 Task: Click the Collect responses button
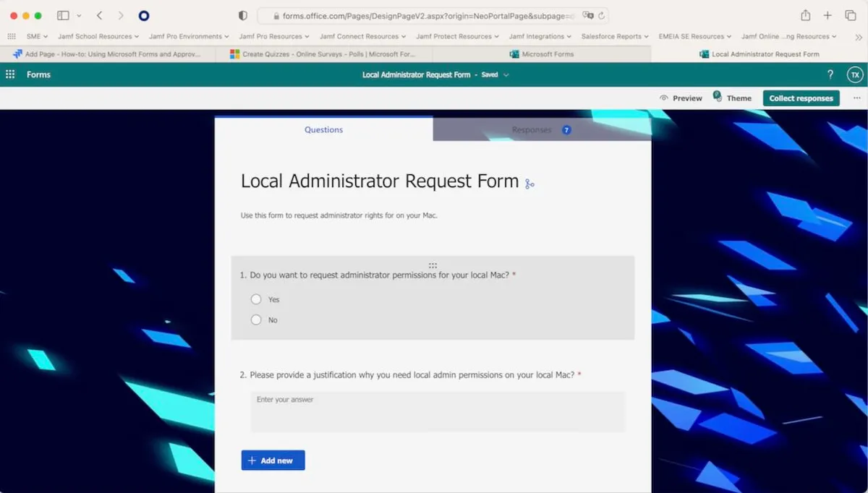[801, 98]
